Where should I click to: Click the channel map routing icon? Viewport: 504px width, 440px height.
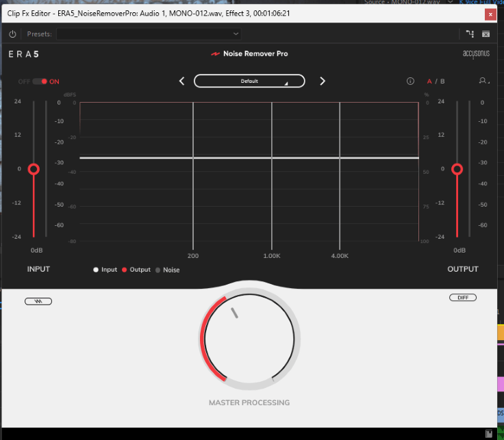click(x=470, y=34)
